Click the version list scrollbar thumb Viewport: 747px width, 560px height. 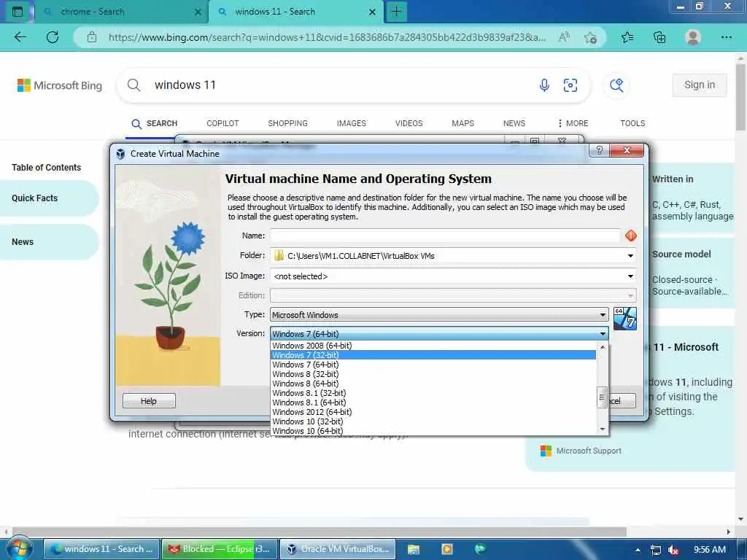(x=602, y=397)
